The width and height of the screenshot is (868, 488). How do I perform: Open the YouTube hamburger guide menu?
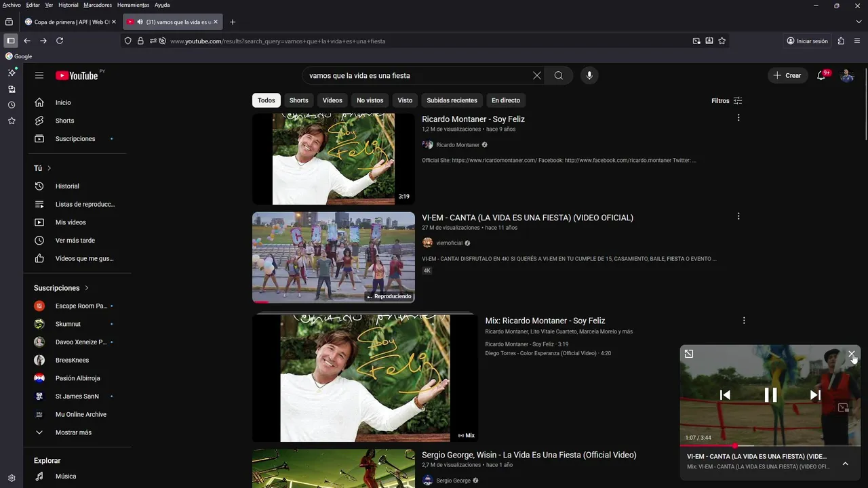click(39, 75)
